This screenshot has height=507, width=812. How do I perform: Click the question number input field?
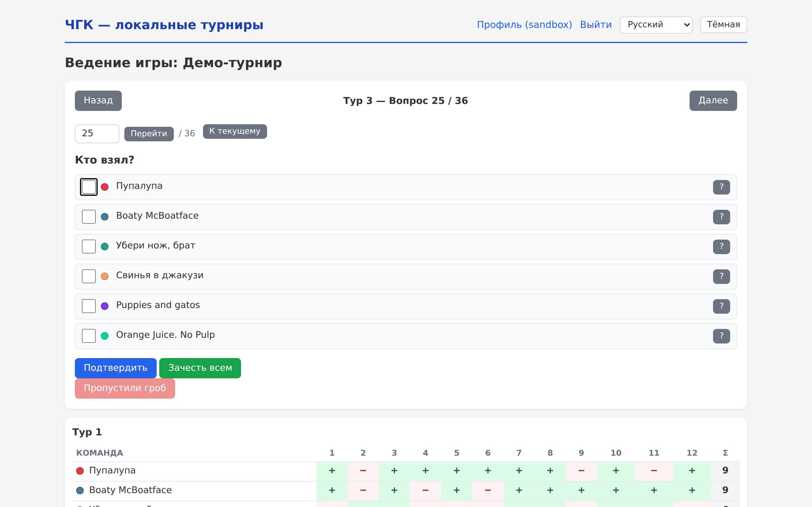[97, 133]
